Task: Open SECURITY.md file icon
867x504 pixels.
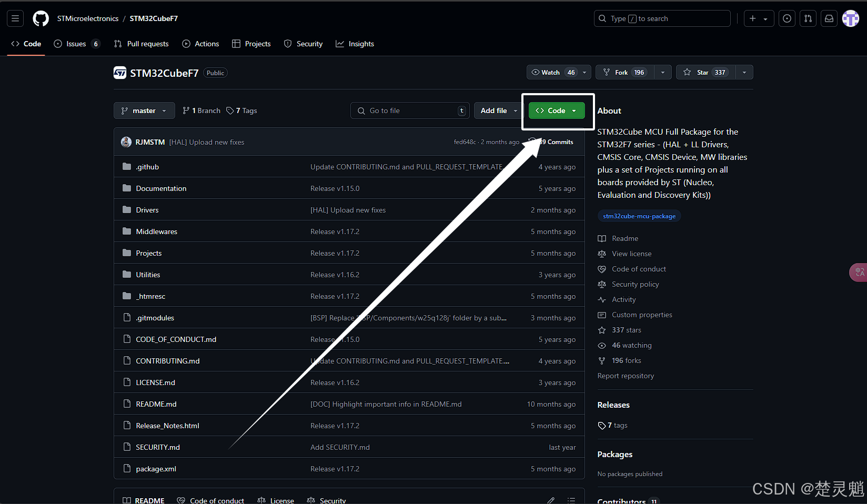Action: [127, 447]
